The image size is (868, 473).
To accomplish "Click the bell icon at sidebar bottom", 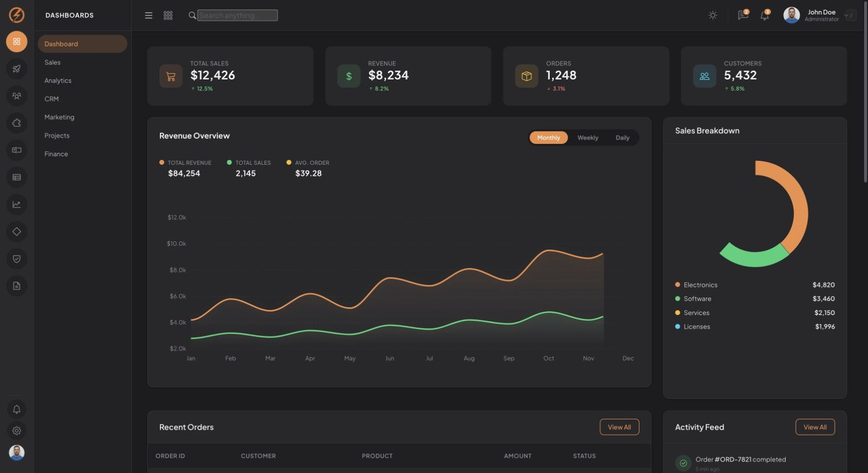I will (17, 409).
